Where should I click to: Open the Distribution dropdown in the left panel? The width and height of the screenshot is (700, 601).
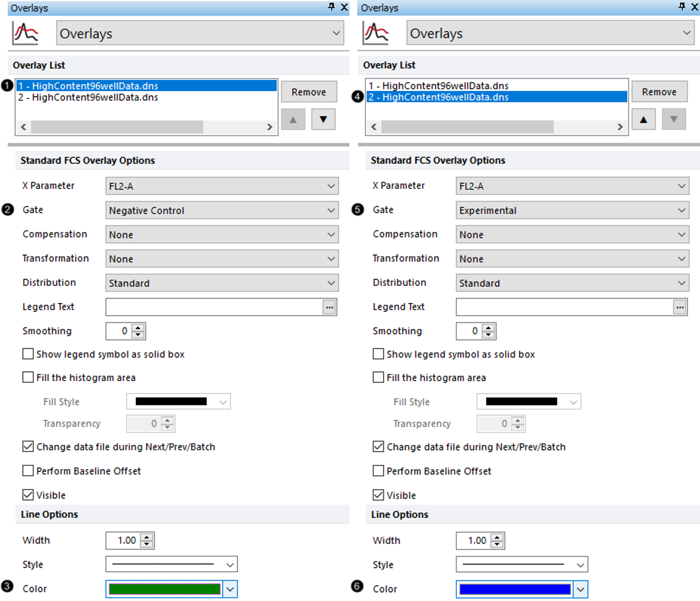coord(222,283)
